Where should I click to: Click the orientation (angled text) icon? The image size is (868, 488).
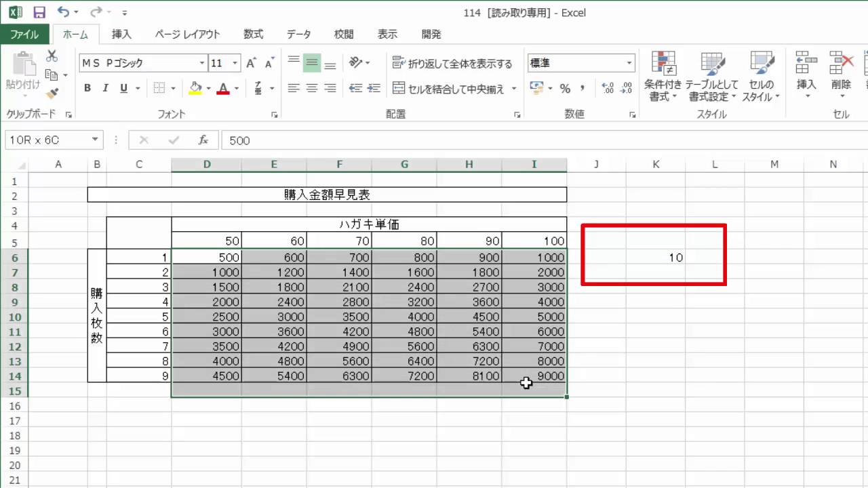[355, 63]
